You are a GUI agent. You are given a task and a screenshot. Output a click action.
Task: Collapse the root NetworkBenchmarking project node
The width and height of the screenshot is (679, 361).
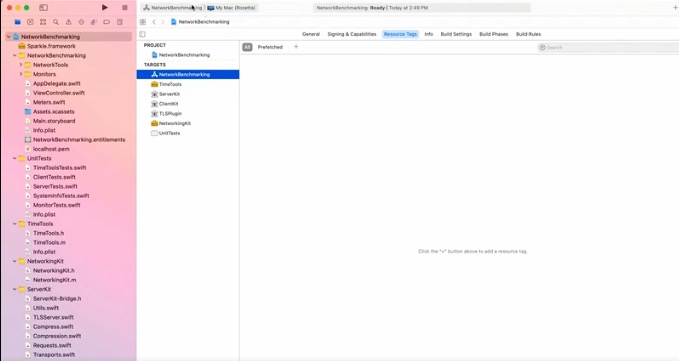[x=8, y=37]
